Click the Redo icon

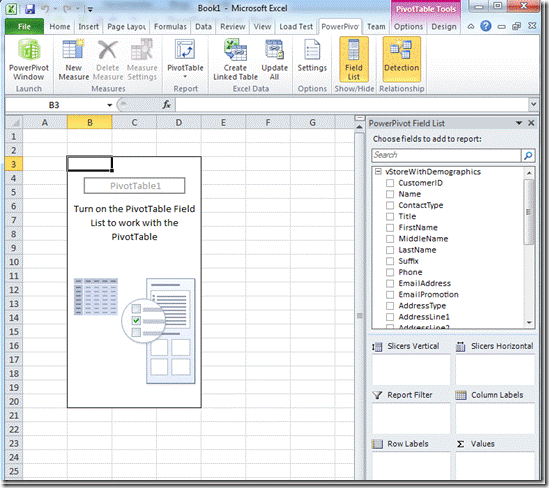68,9
